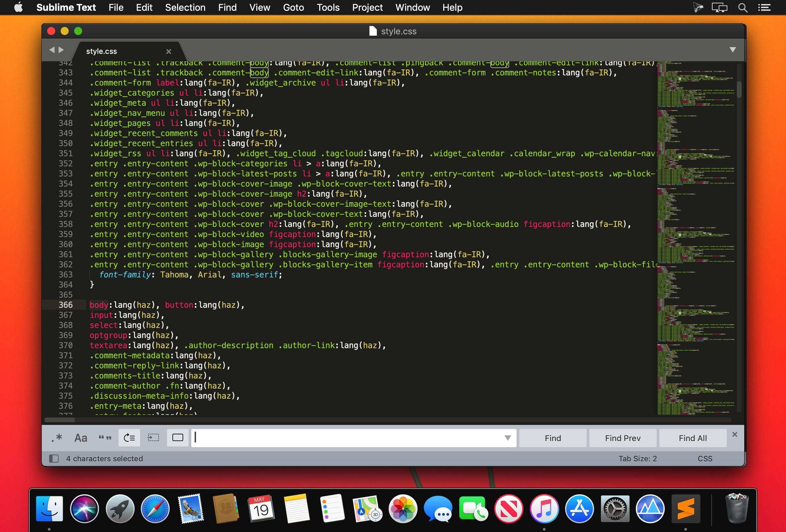This screenshot has width=786, height=532.
Task: Expand the Tab Size dropdown in status bar
Action: coord(638,458)
